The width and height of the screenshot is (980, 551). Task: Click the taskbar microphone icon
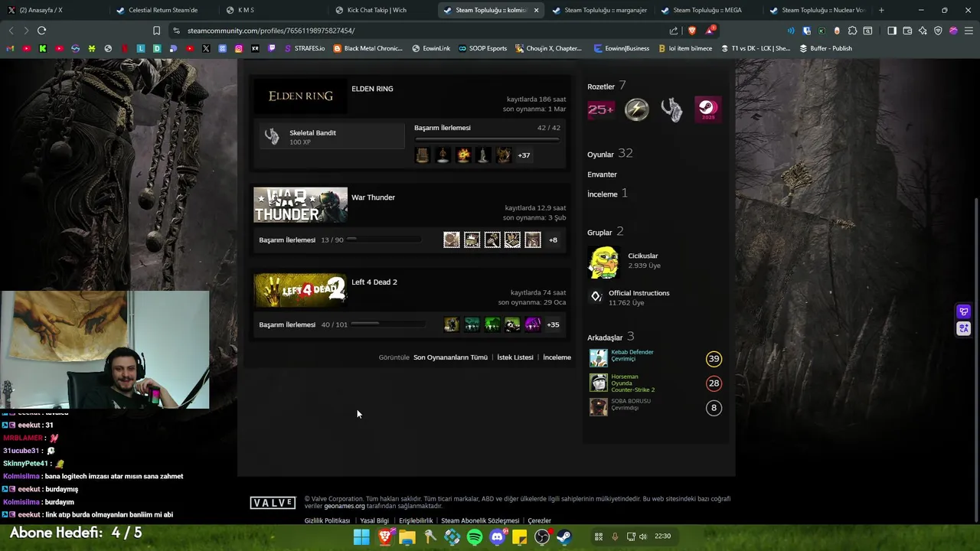(615, 536)
